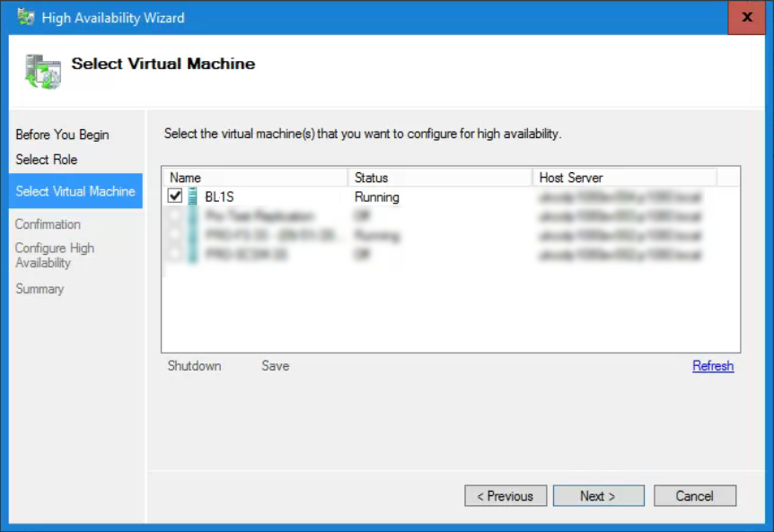The image size is (774, 532).
Task: Select the BL1S row name
Action: (220, 196)
